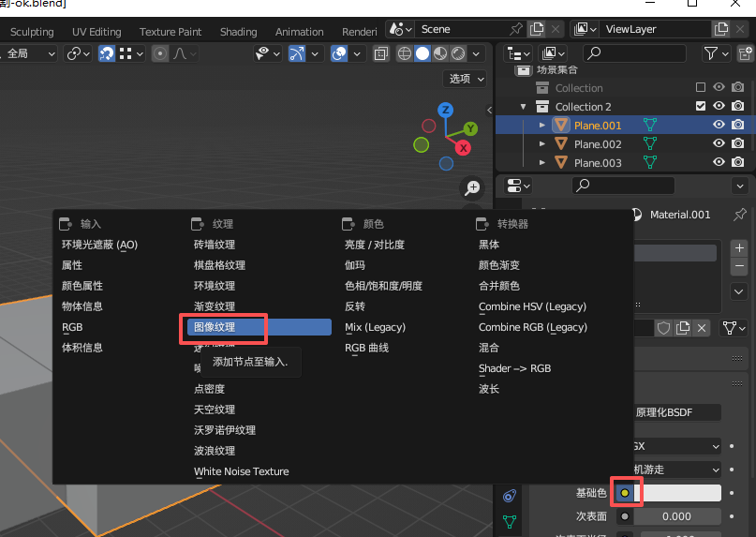Open the 选项 options dropdown
This screenshot has width=756, height=537.
pyautogui.click(x=466, y=79)
